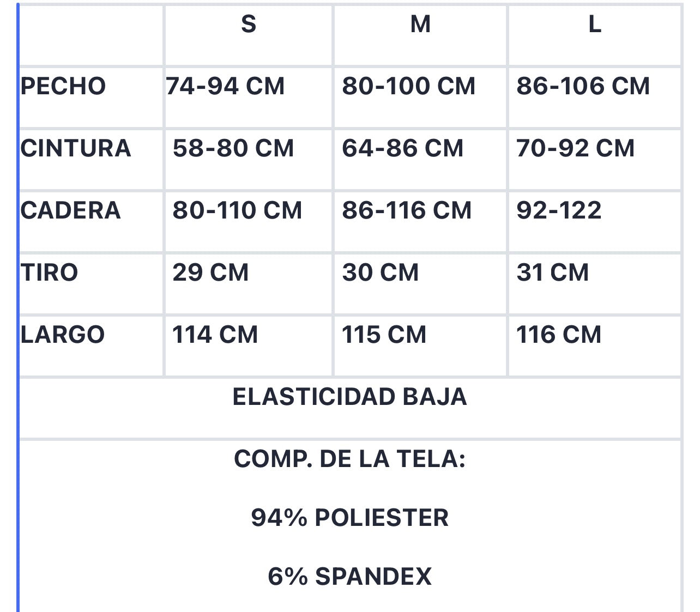Image resolution: width=700 pixels, height=612 pixels.
Task: Select the M size column header
Action: click(x=420, y=25)
